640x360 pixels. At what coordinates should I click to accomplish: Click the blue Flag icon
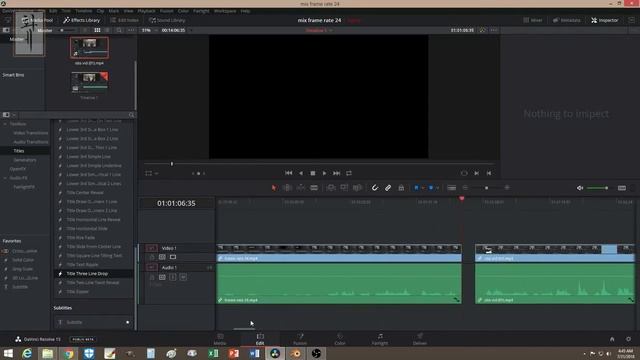(x=416, y=188)
